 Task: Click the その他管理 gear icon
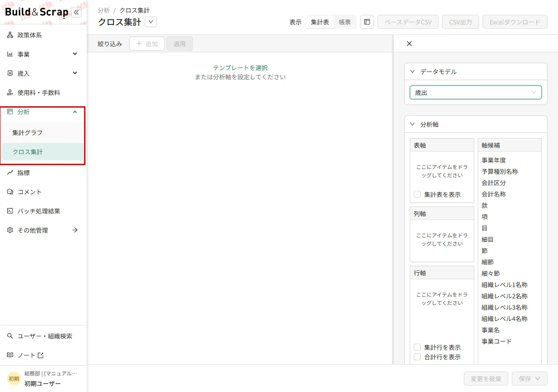tap(10, 230)
